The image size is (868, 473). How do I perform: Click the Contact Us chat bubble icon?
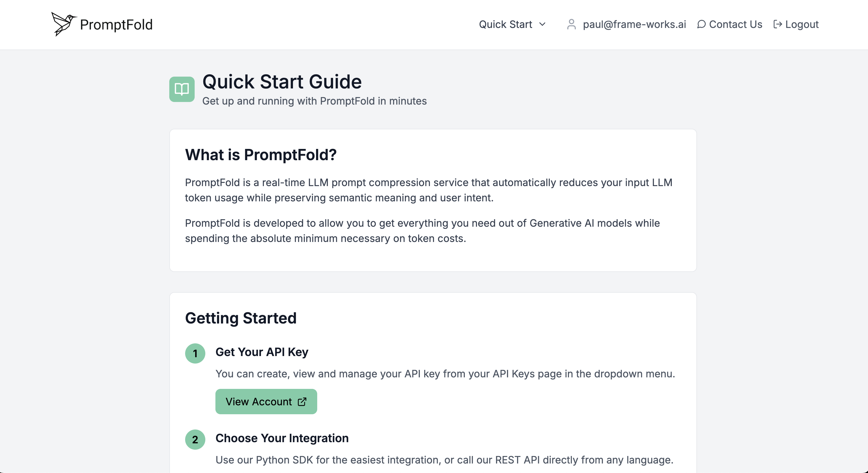pyautogui.click(x=701, y=24)
